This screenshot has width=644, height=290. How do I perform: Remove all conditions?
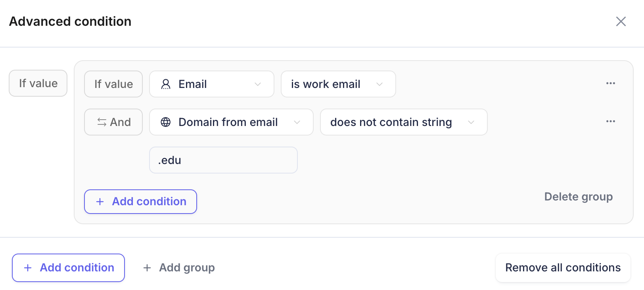click(563, 268)
